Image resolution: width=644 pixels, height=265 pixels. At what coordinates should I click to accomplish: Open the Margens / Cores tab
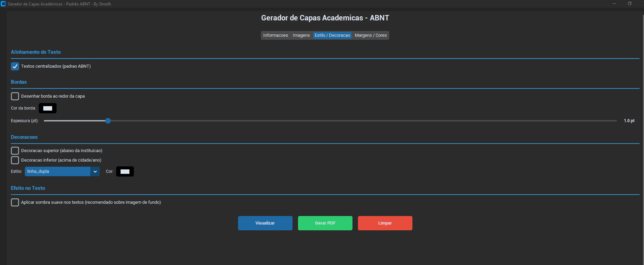[x=371, y=35]
